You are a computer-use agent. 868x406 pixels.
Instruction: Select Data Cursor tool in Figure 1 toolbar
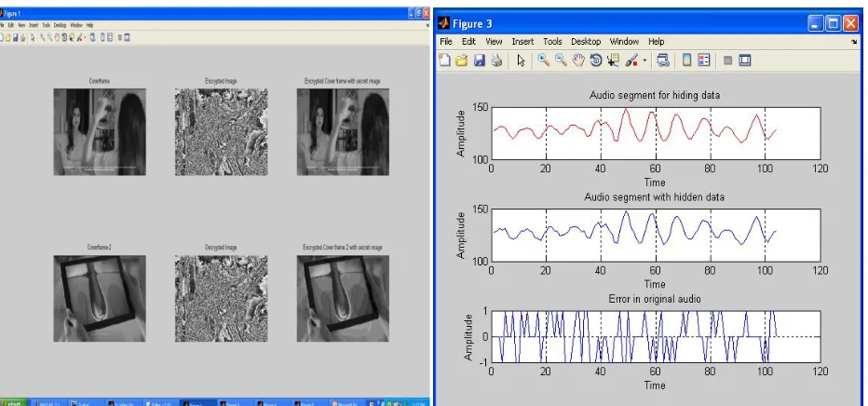tap(72, 37)
